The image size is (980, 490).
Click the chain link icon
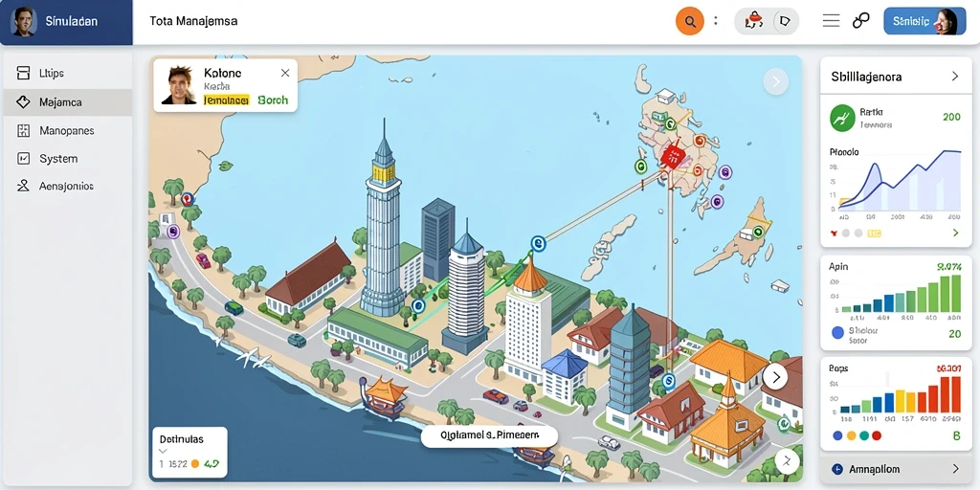click(860, 21)
